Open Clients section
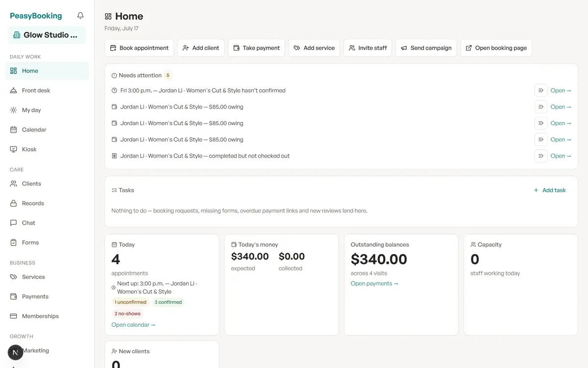The height and width of the screenshot is (368, 588). tap(47, 184)
